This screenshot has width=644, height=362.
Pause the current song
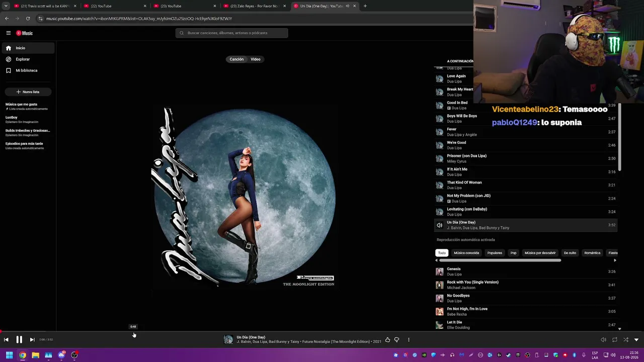click(x=19, y=340)
